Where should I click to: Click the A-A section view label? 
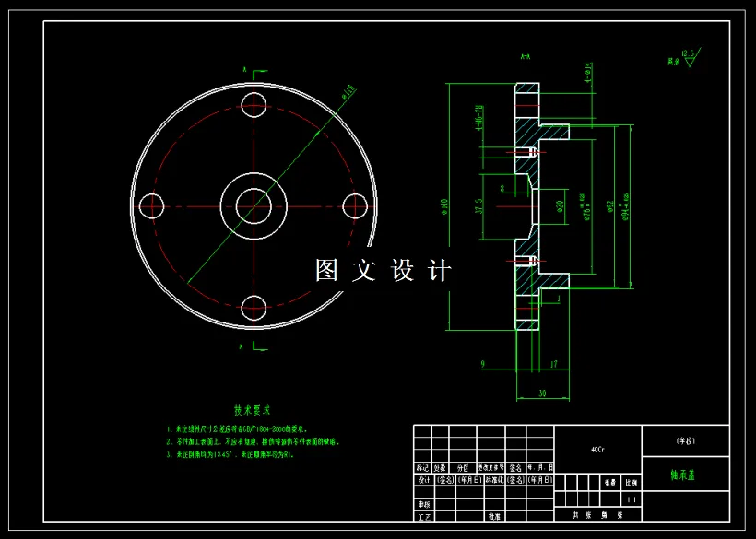coord(526,55)
